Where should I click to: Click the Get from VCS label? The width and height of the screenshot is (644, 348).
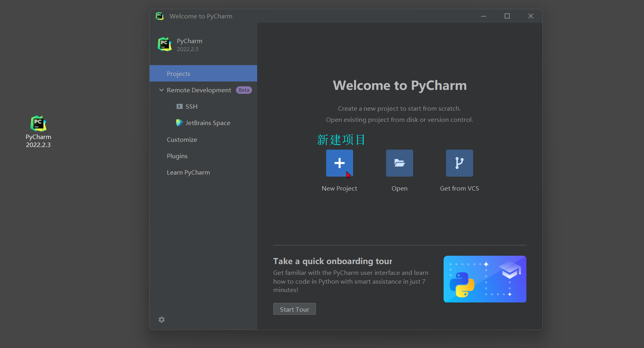pos(459,189)
